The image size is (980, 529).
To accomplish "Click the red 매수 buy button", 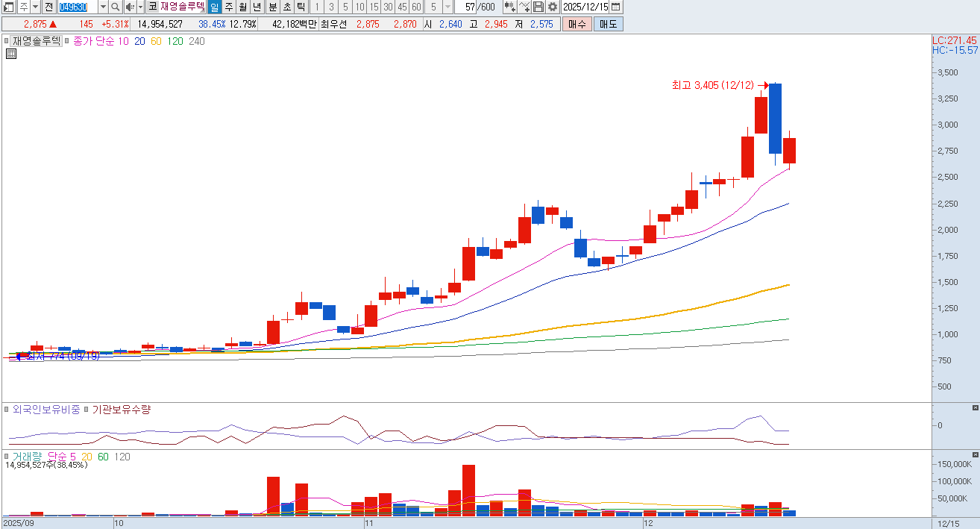I will click(x=577, y=24).
